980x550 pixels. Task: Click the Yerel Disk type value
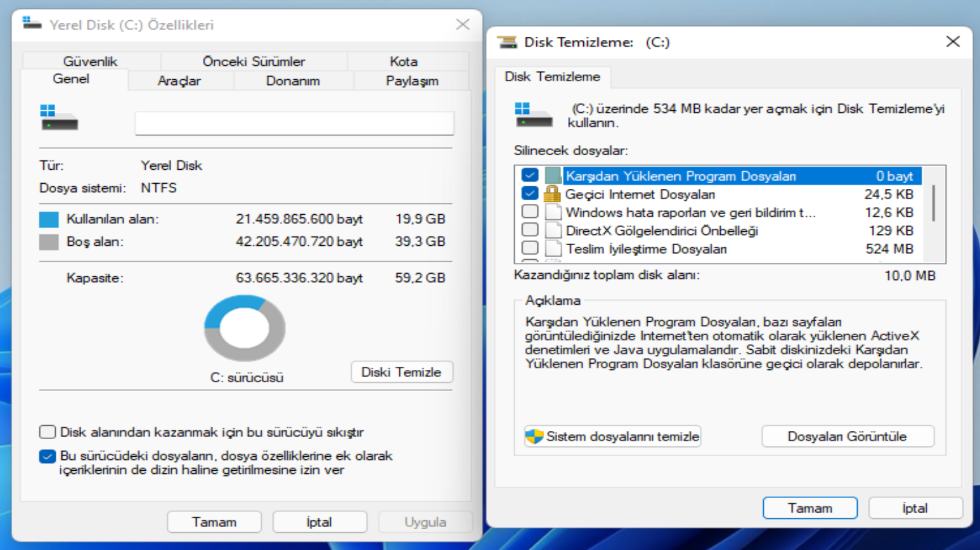(171, 165)
